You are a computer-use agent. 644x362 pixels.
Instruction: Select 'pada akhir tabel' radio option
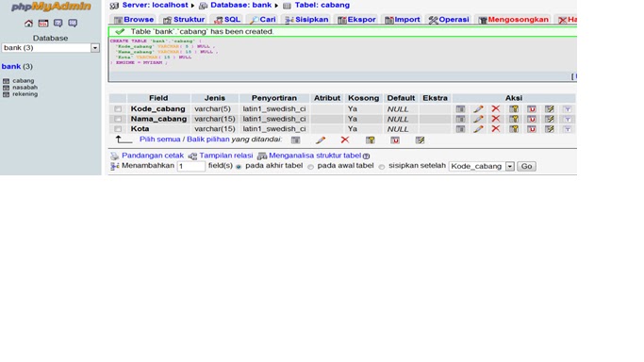point(239,167)
